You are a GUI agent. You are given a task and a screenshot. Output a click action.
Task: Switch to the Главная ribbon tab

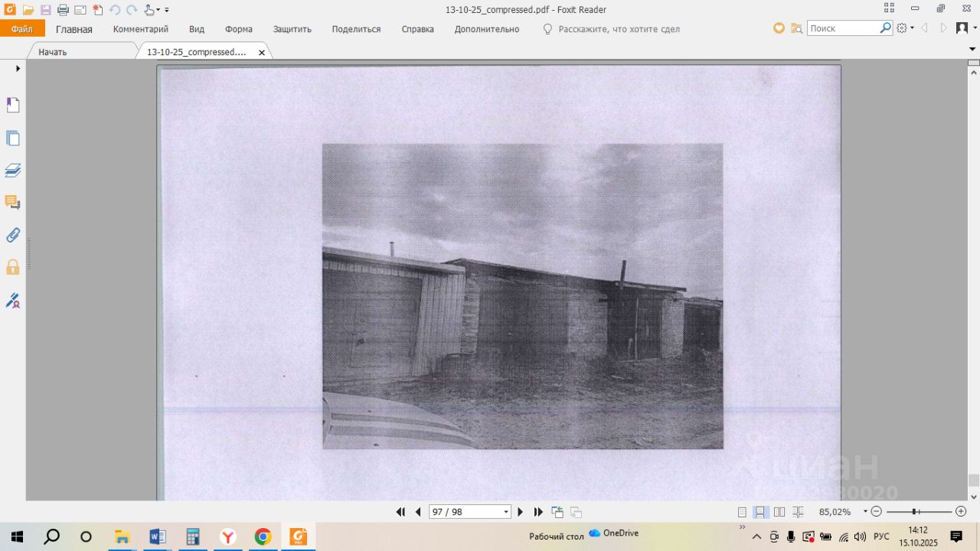click(x=74, y=29)
